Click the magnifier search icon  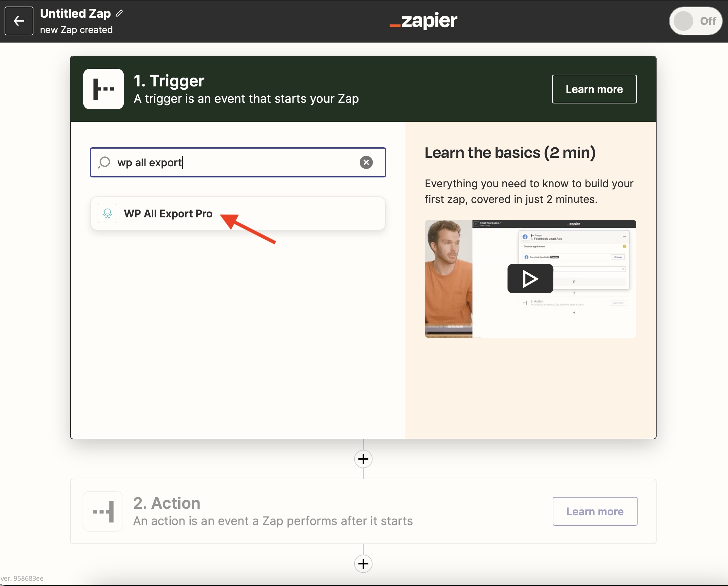(x=105, y=162)
